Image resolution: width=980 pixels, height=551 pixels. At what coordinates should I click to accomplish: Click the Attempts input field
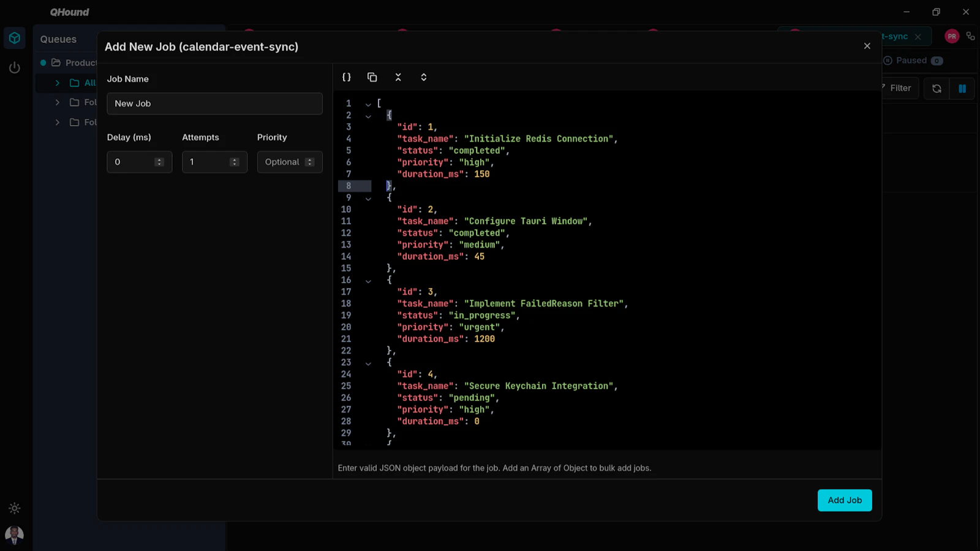click(x=214, y=162)
